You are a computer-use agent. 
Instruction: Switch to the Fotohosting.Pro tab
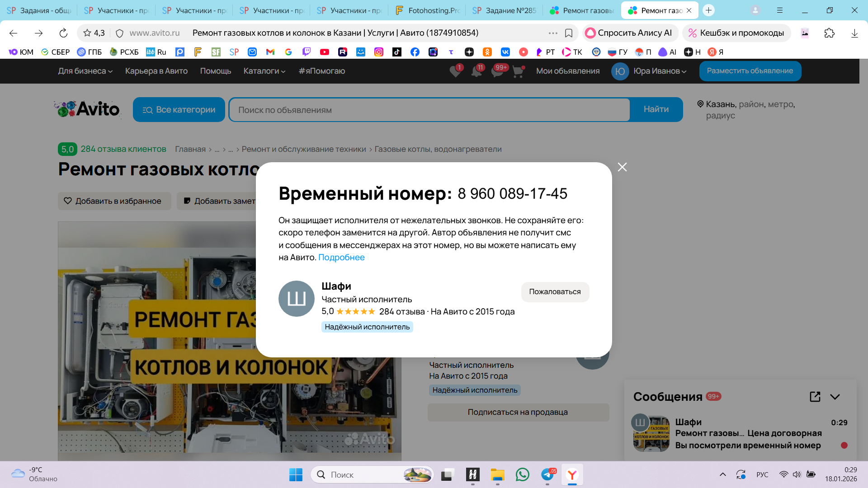pos(427,10)
